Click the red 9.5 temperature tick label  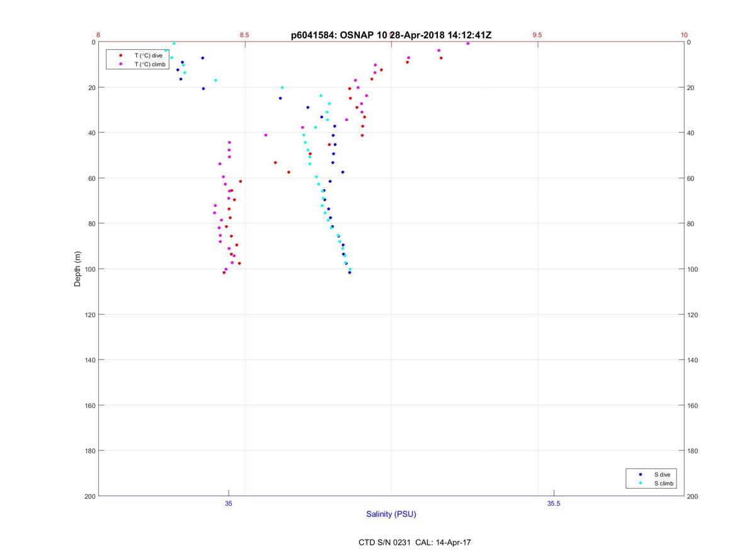(x=537, y=35)
